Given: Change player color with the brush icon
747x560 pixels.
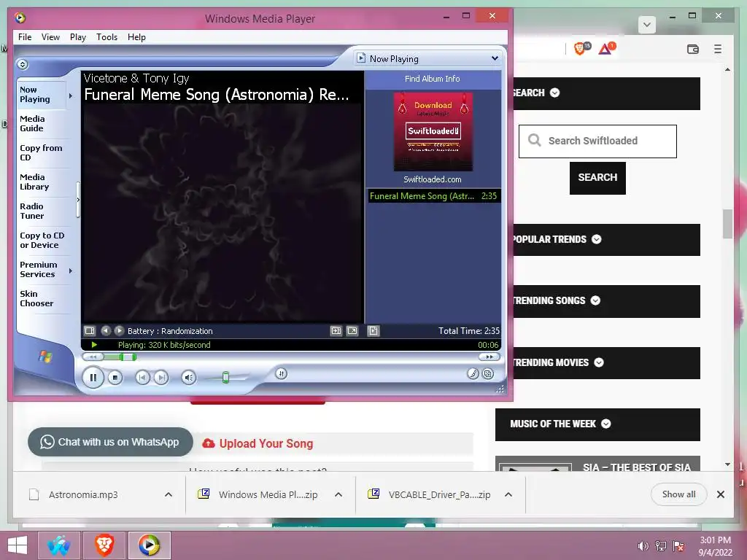Looking at the screenshot, I should click(x=473, y=374).
